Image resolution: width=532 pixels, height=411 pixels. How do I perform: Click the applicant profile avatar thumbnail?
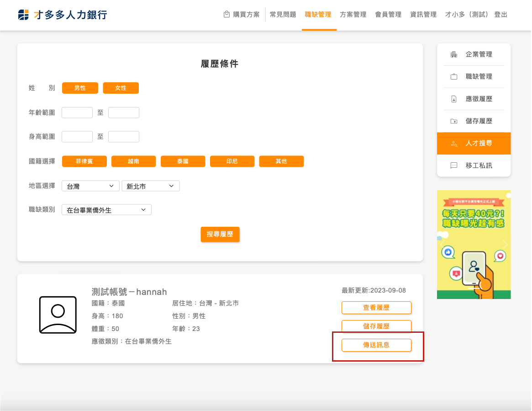tap(58, 315)
